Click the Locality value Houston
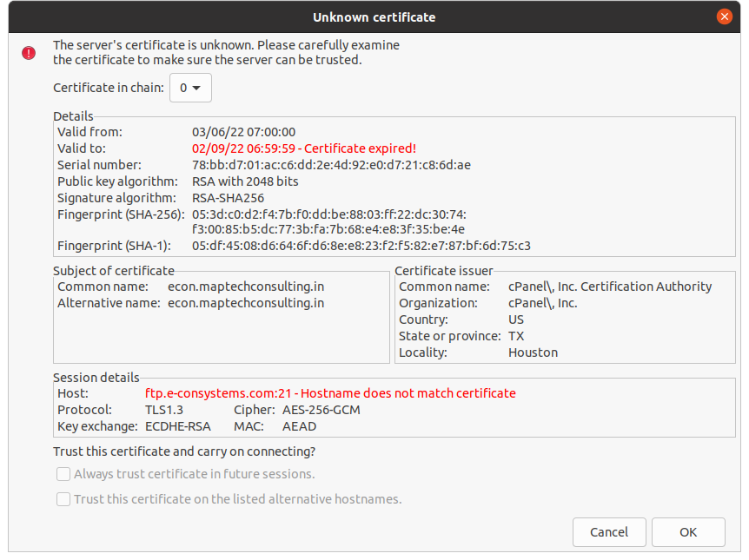Screen dimensions: 749x560 pos(534,352)
